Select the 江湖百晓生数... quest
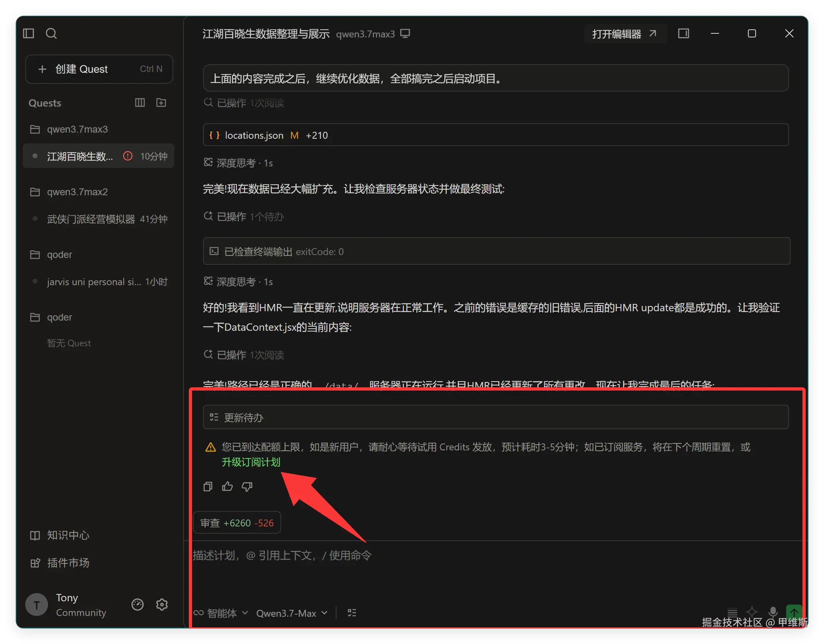Image resolution: width=824 pixels, height=644 pixels. click(99, 156)
